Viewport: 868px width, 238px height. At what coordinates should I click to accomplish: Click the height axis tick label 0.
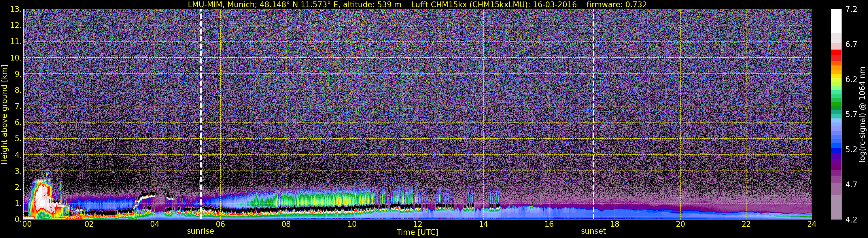point(18,220)
